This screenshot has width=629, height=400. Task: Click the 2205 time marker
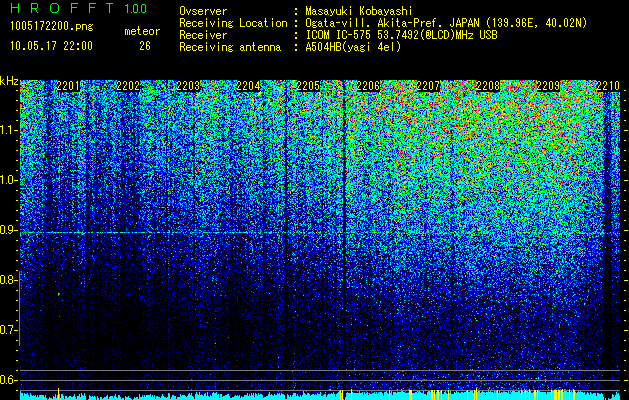308,86
